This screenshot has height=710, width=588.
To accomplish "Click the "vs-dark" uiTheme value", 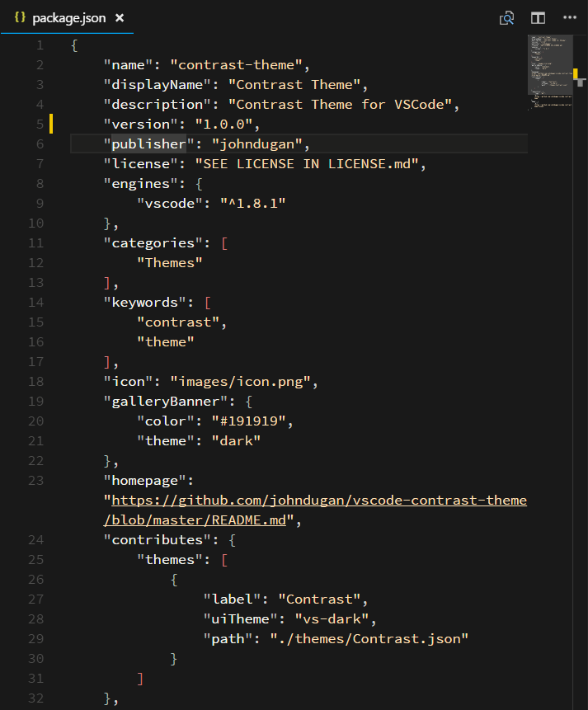I will point(332,619).
